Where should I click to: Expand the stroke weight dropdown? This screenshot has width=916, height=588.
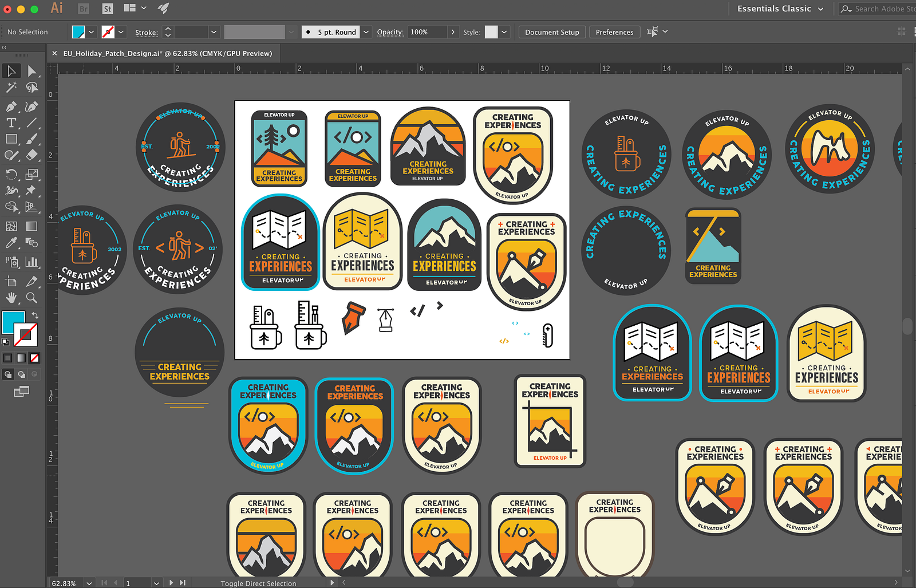pos(214,32)
